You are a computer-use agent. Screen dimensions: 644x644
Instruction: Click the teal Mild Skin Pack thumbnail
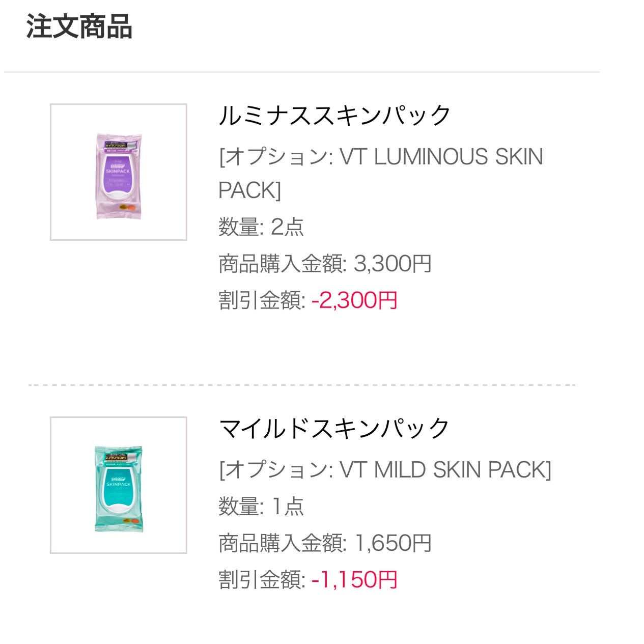[x=118, y=485]
